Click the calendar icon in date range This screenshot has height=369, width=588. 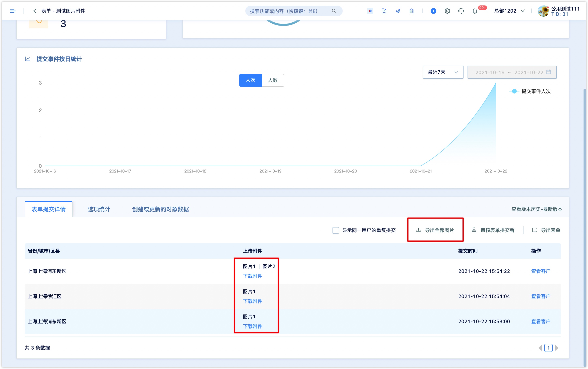tap(549, 72)
